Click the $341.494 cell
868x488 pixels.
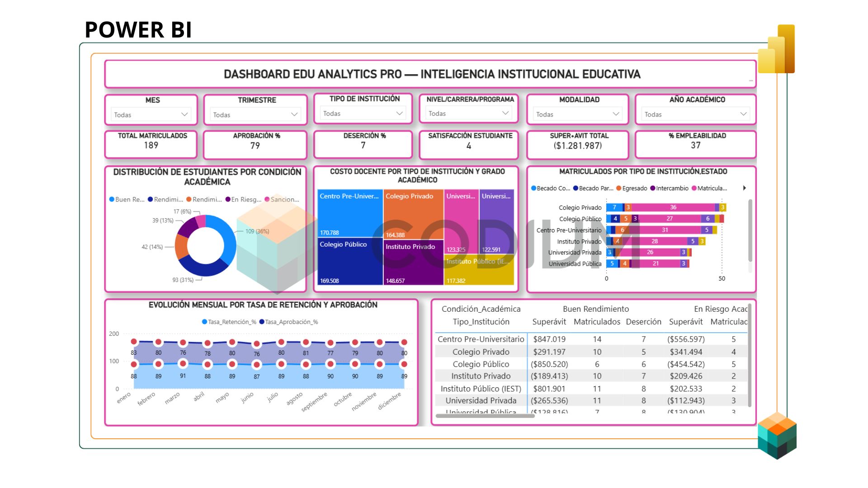pos(686,352)
